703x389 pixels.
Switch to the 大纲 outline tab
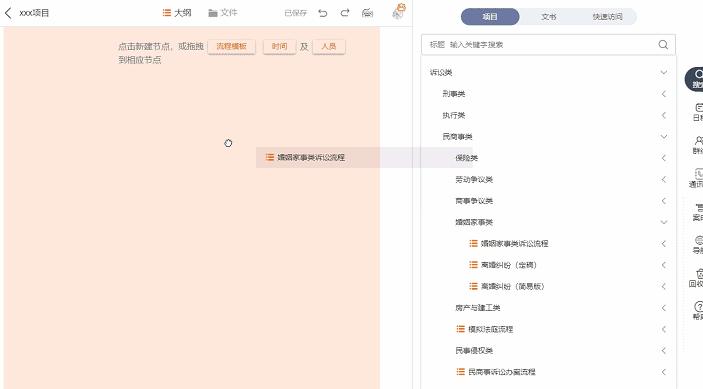pos(177,13)
